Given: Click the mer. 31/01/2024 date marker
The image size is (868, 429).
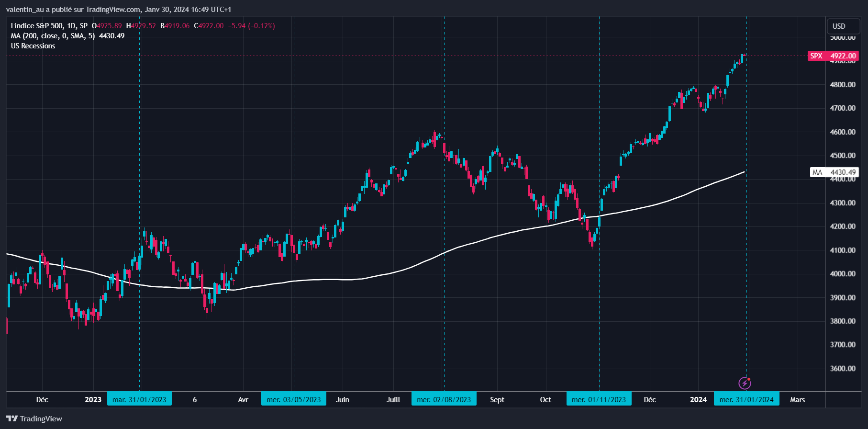Looking at the screenshot, I should 746,399.
